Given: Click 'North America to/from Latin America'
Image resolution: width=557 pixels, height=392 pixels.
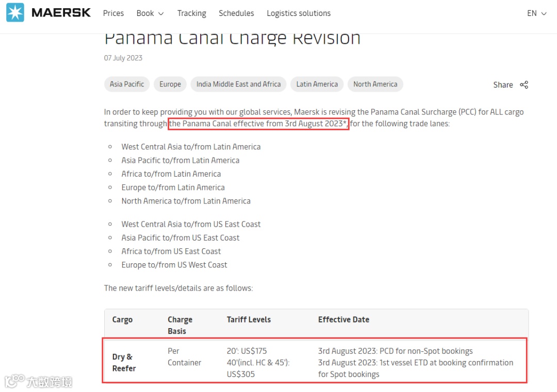Looking at the screenshot, I should pyautogui.click(x=186, y=201).
